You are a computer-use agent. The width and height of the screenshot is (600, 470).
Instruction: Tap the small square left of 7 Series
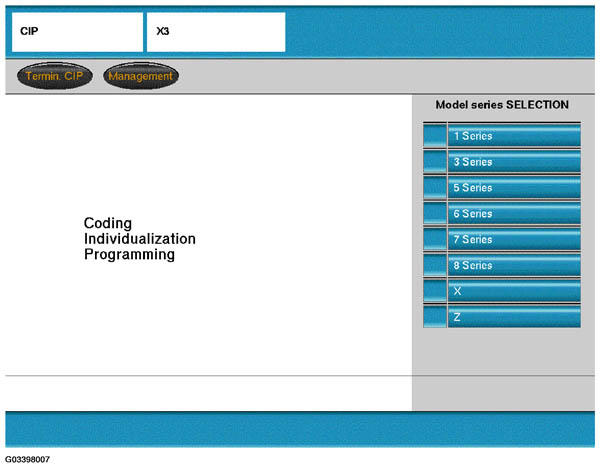tap(434, 240)
